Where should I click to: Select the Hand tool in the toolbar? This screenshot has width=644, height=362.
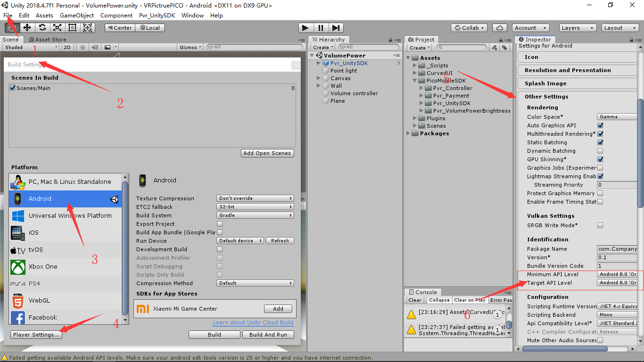point(12,27)
